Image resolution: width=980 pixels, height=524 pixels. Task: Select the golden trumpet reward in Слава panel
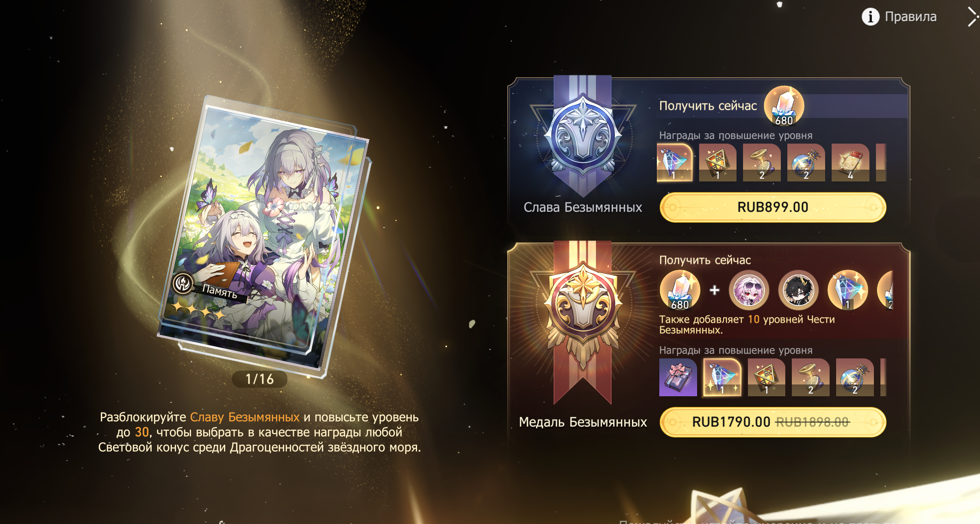pyautogui.click(x=762, y=162)
